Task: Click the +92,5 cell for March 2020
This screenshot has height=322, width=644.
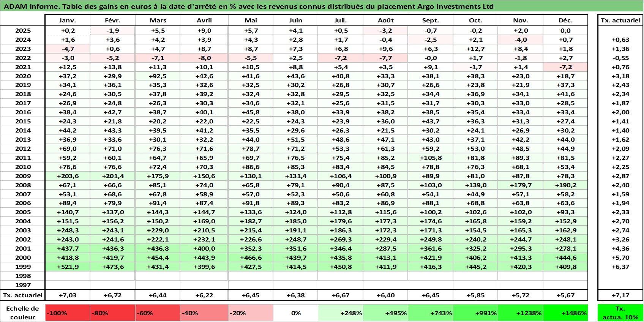Action: [158, 76]
